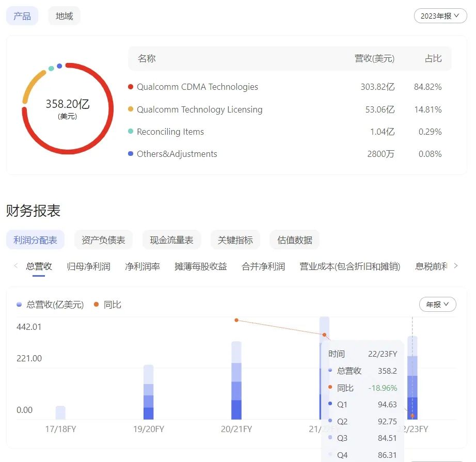The width and height of the screenshot is (476, 462).
Task: Click the -18.96% value in tooltip
Action: (383, 388)
